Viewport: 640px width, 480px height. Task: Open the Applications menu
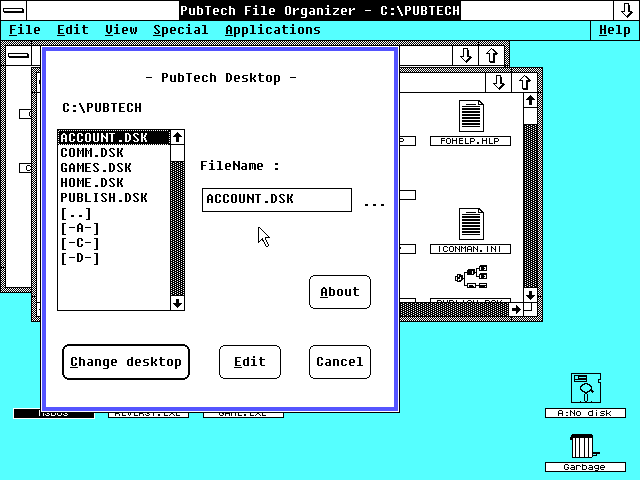pyautogui.click(x=273, y=30)
